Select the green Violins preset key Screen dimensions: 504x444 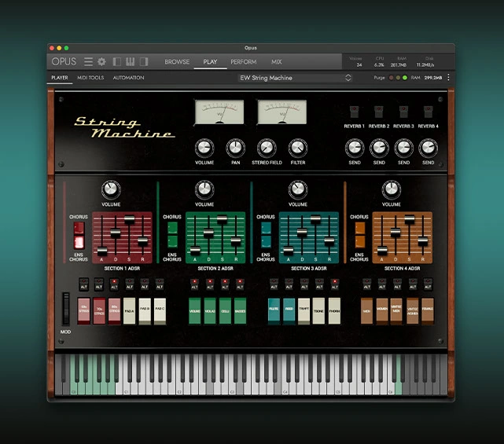coord(194,310)
